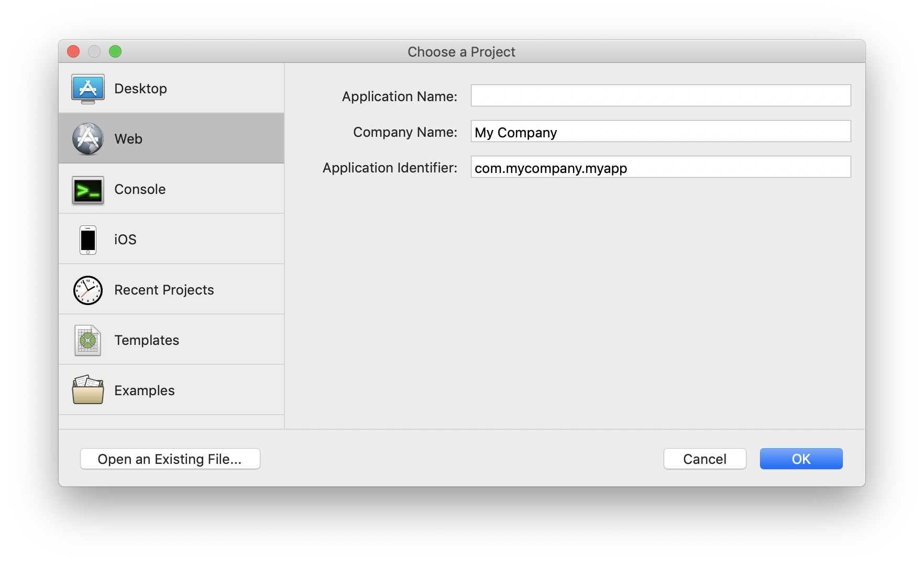Click into the Company Name field
The height and width of the screenshot is (564, 924).
(661, 132)
